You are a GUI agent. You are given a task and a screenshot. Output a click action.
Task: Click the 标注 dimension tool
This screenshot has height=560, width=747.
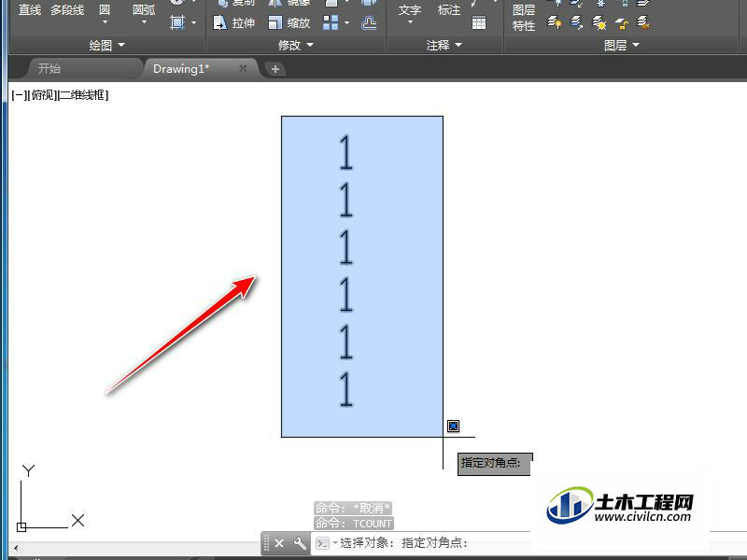449,10
